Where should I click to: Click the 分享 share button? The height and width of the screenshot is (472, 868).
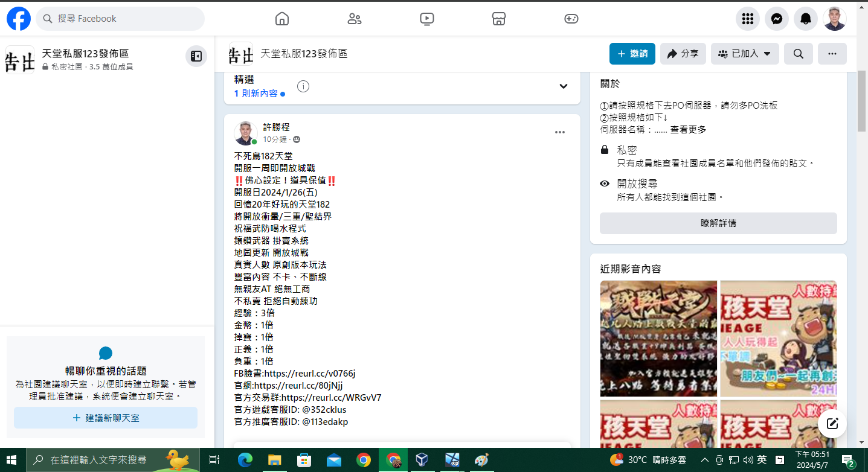click(x=683, y=54)
